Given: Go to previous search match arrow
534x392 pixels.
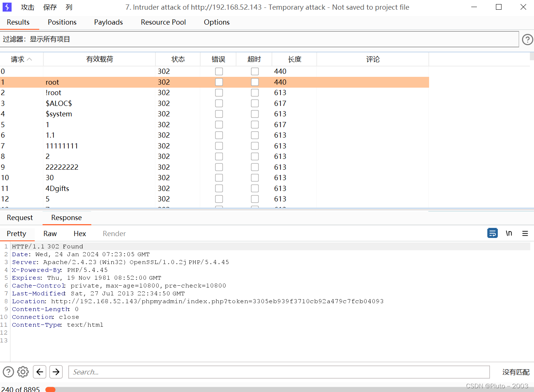Looking at the screenshot, I should [x=40, y=372].
